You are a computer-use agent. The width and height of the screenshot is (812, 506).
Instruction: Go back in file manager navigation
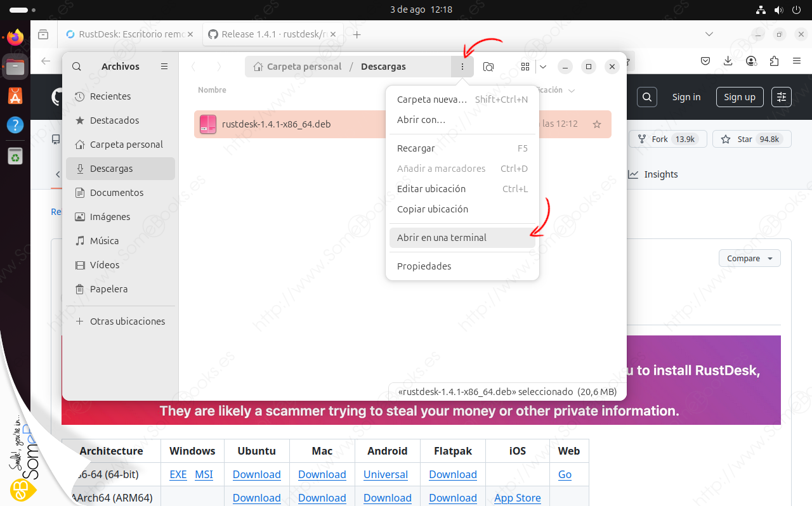(193, 67)
